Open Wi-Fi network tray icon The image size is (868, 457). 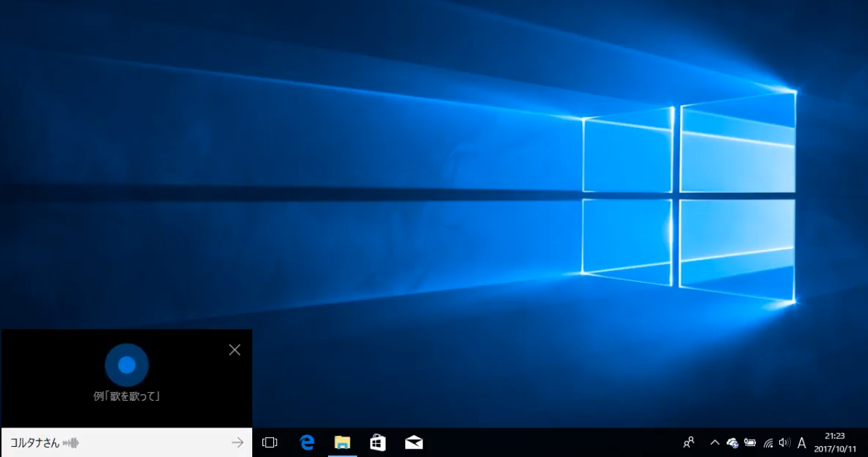coord(768,443)
